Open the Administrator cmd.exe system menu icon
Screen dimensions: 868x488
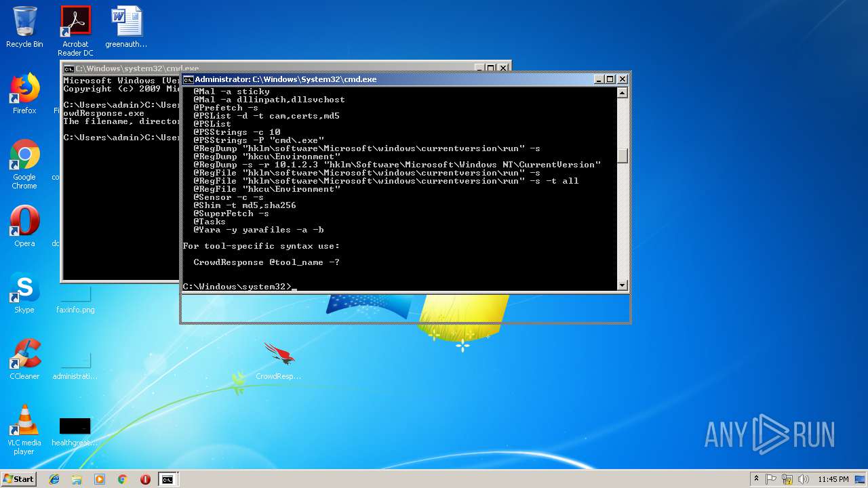click(189, 79)
